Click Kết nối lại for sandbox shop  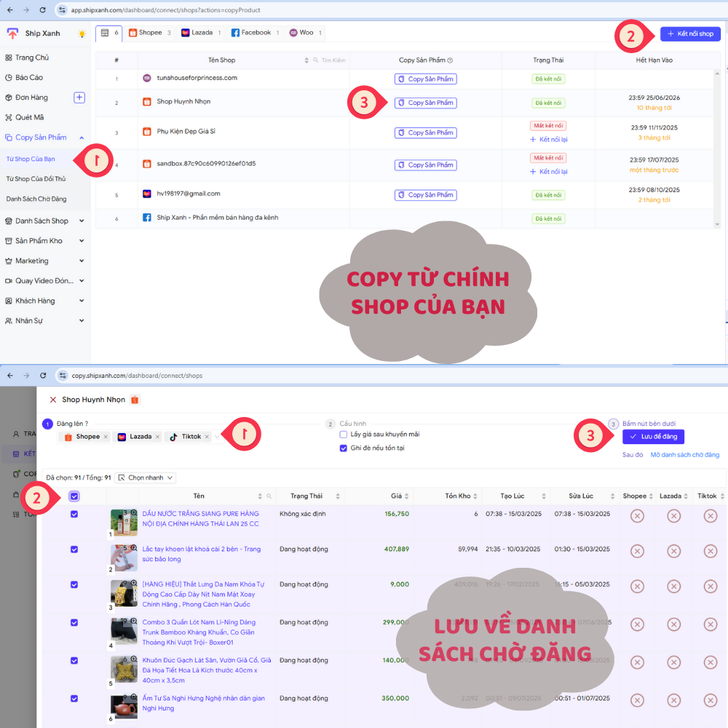tap(548, 172)
